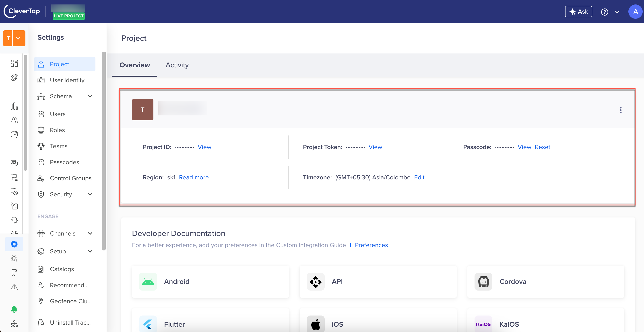The image size is (644, 332).
Task: Reset the project Passcode
Action: [x=542, y=147]
